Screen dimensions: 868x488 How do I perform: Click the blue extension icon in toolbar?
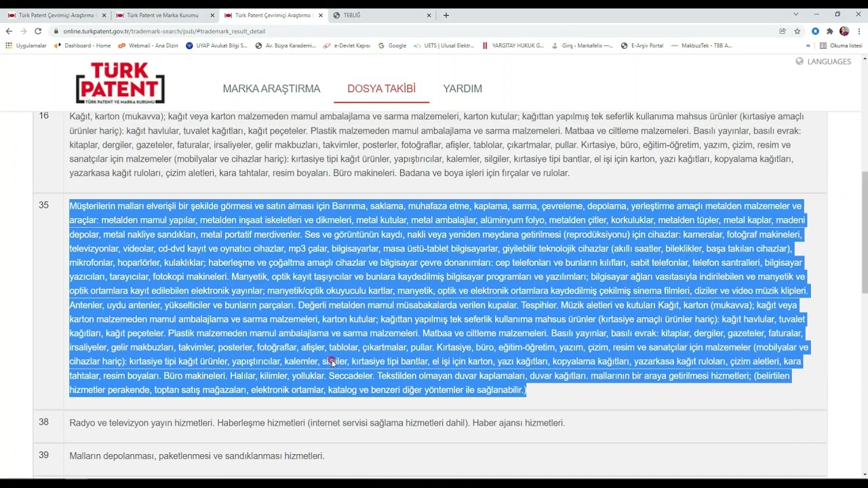tap(815, 31)
